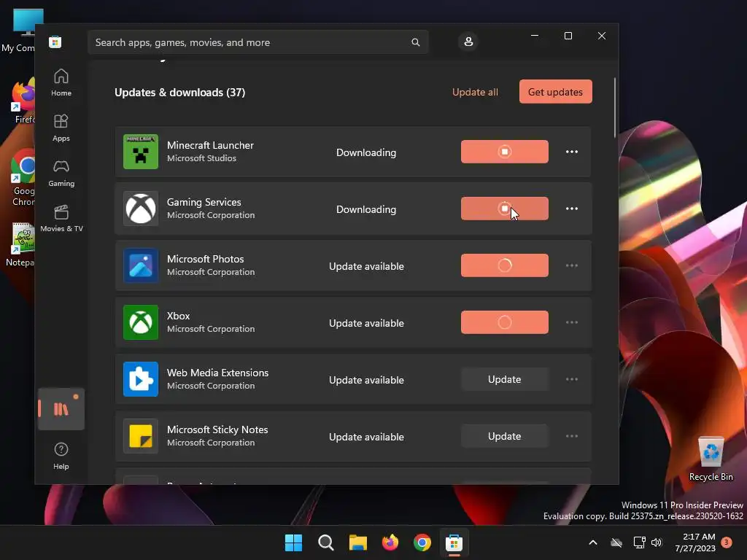Open the clock and date panel
Screen dimensions: 747x560
pyautogui.click(x=695, y=542)
